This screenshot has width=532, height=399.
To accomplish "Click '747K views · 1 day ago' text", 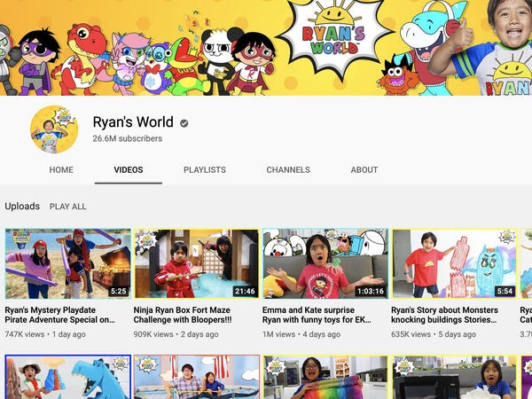I will (45, 334).
